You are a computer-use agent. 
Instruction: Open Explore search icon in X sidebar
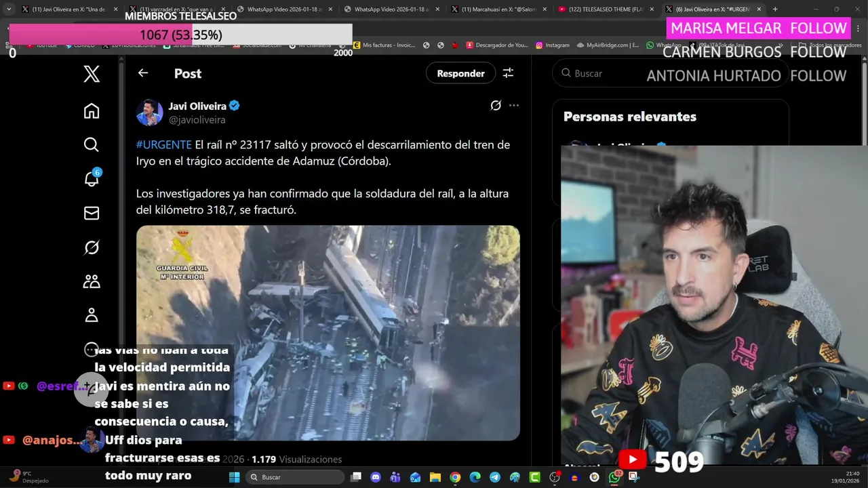(x=92, y=144)
